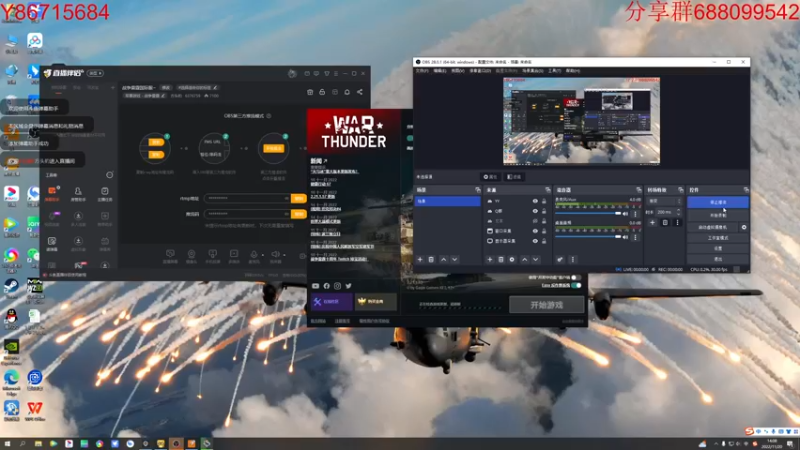Click the padlock icon in 直播伴侣 top row
The height and width of the screenshot is (450, 800).
[322, 92]
